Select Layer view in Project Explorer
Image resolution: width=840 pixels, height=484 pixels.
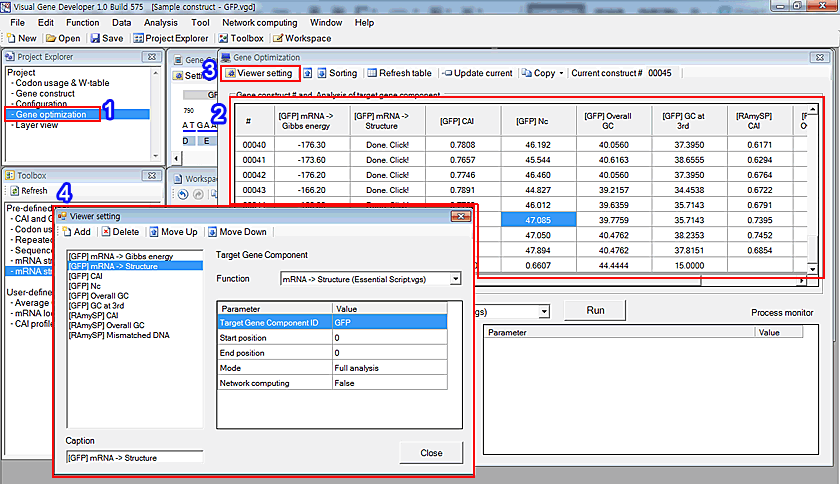[x=36, y=125]
